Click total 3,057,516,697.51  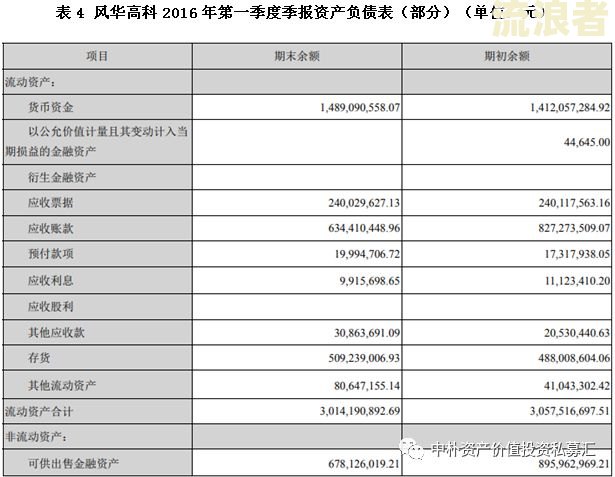pos(570,411)
